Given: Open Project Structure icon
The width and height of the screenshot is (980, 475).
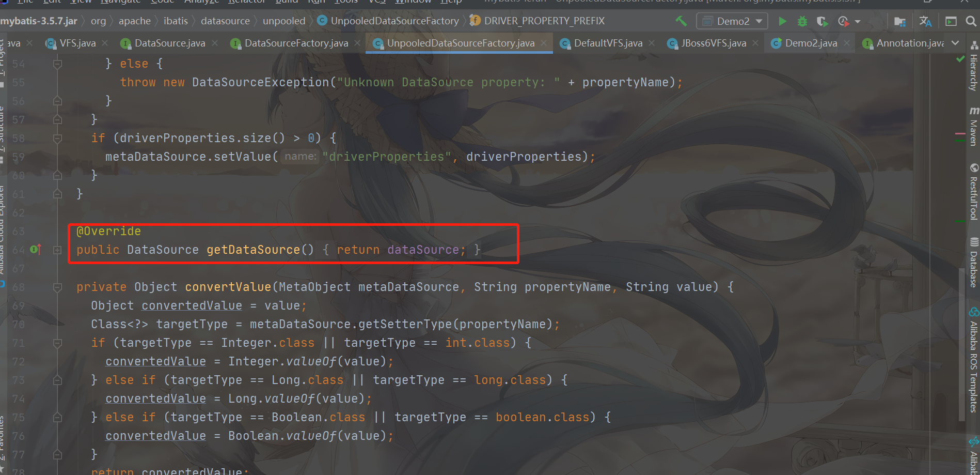Looking at the screenshot, I should (900, 21).
